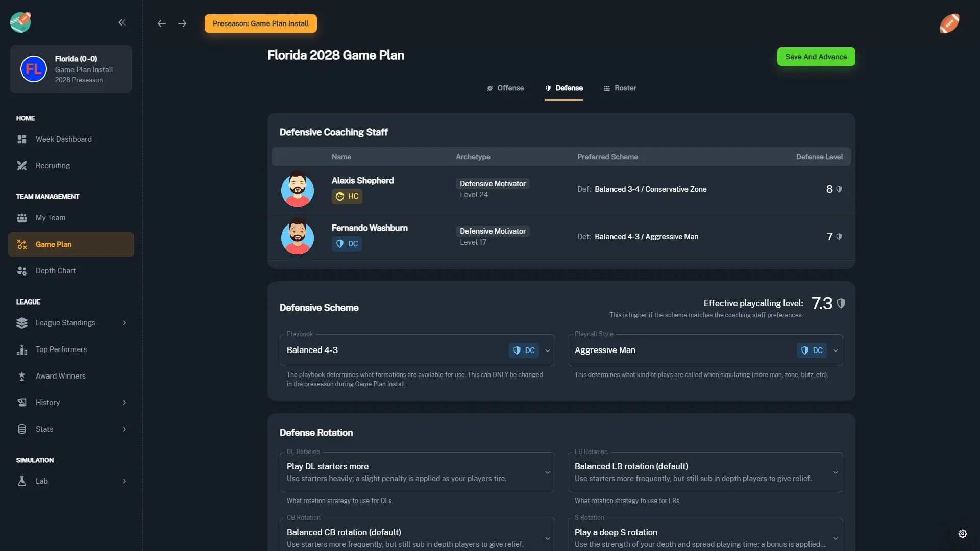Open Top Performers in sidebar
This screenshot has height=551, width=980.
[61, 349]
